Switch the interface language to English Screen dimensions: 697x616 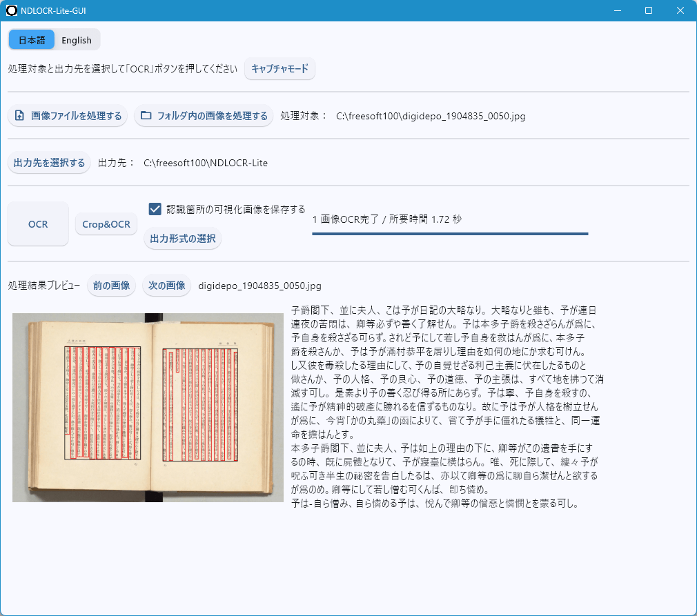pos(77,40)
